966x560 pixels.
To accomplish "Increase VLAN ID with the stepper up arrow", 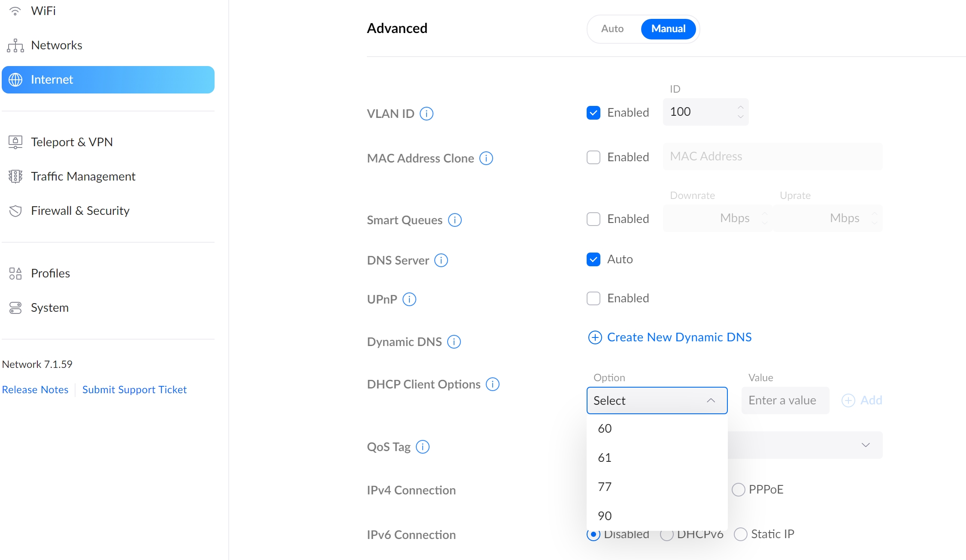I will (x=740, y=107).
